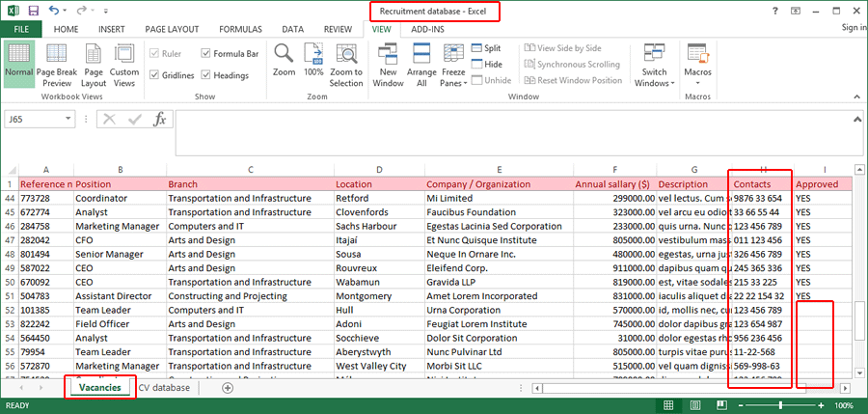Select the Sachs Harbour location cell
The image size is (868, 414).
(380, 226)
